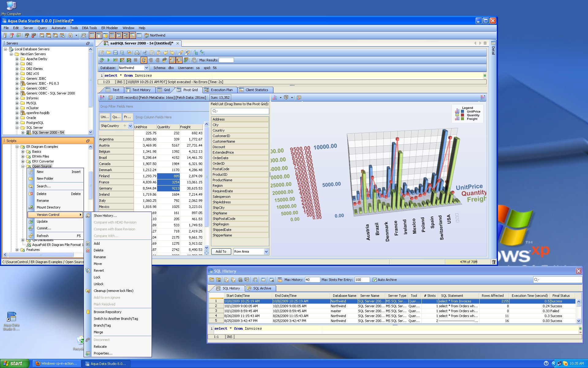The height and width of the screenshot is (368, 588).
Task: Click Aqua Data Studio taskbar button
Action: 106,364
